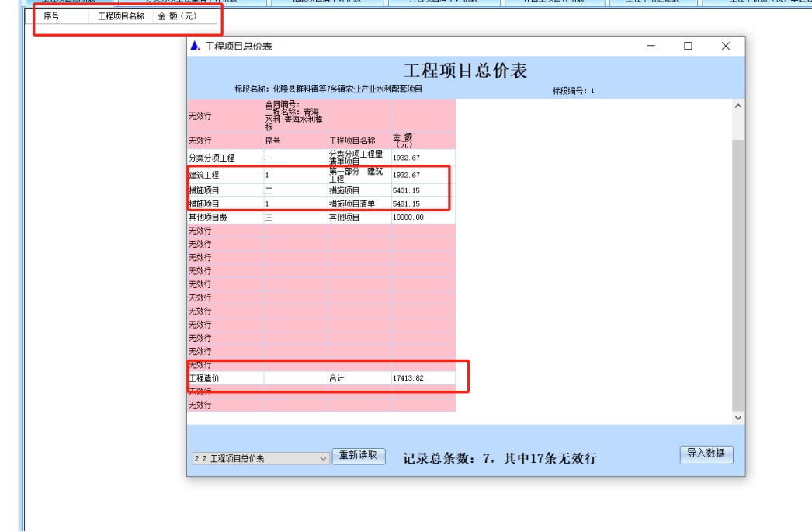Image resolution: width=812 pixels, height=532 pixels.
Task: Select the 合计 cell in the table
Action: pos(359,378)
